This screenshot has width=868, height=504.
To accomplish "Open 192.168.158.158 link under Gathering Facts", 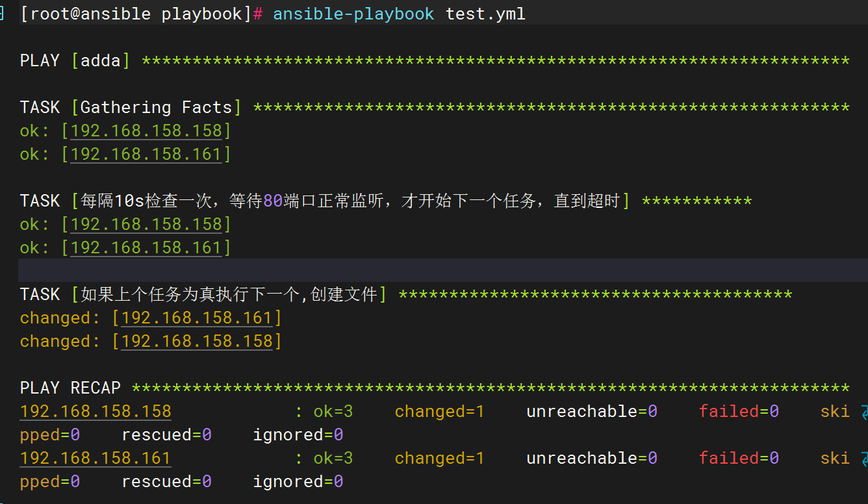I will coord(146,131).
